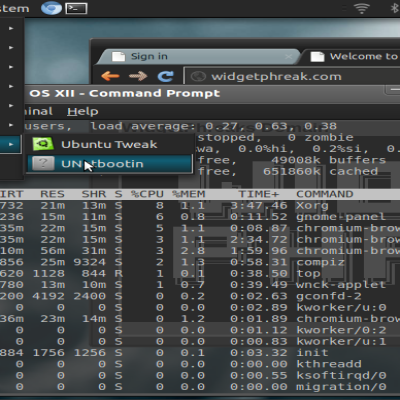Image resolution: width=400 pixels, height=400 pixels.
Task: Reload the widgetphreak.com page
Action: [x=166, y=76]
